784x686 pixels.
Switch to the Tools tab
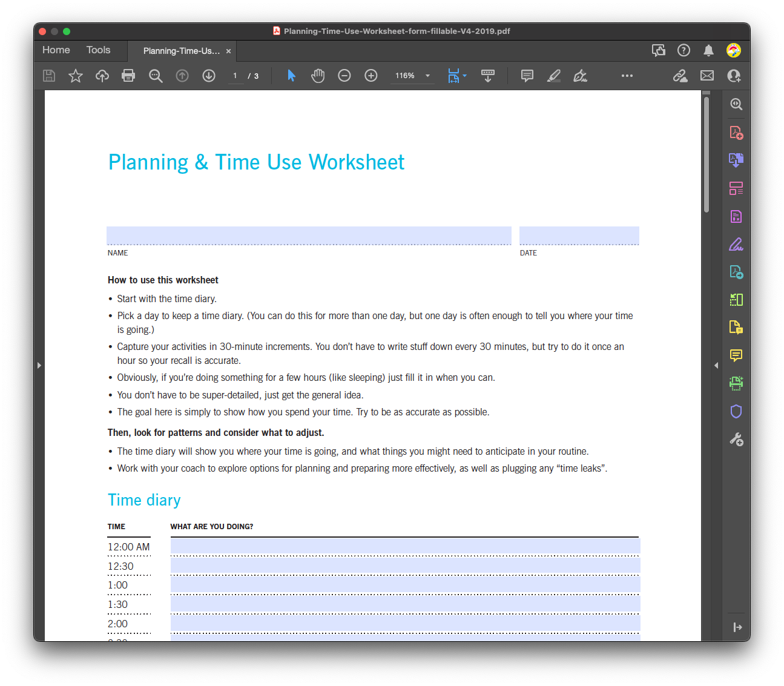[98, 50]
